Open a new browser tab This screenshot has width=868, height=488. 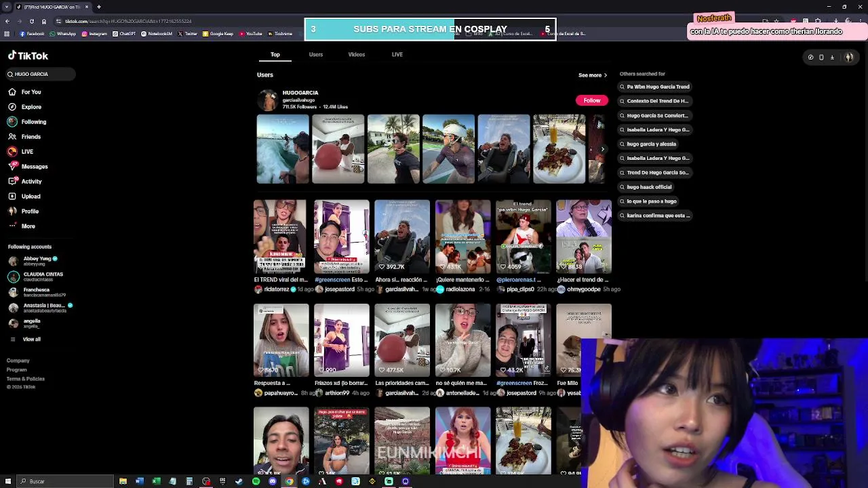click(99, 7)
